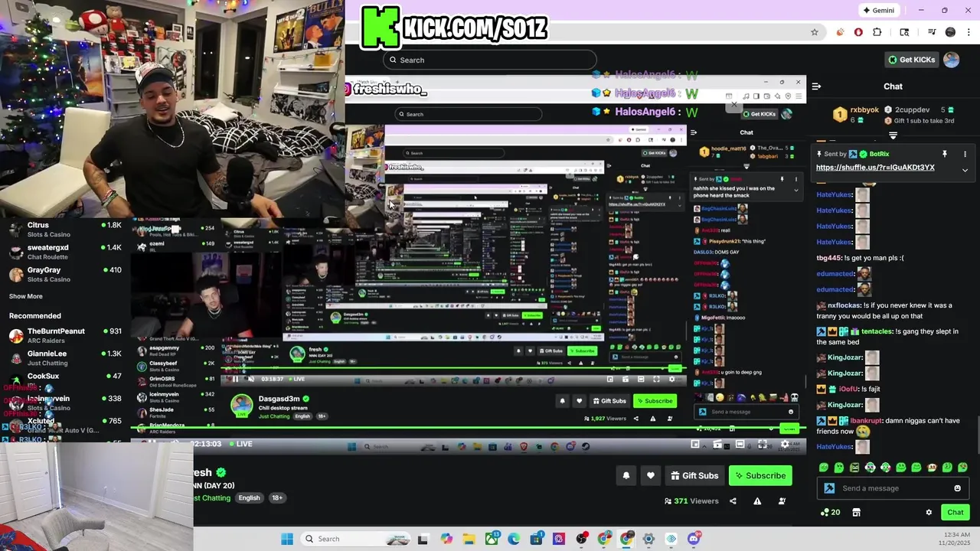980x551 pixels.
Task: Open the emoji picker in message box
Action: pyautogui.click(x=957, y=488)
